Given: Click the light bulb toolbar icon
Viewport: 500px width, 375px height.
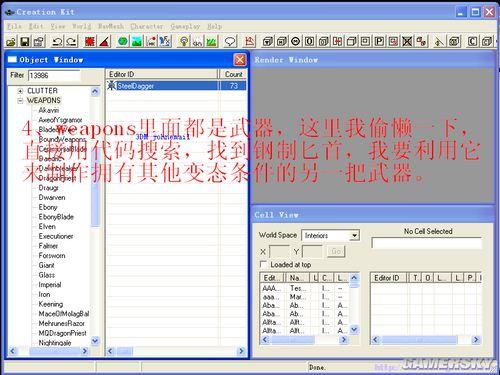Looking at the screenshot, I should coord(183,42).
